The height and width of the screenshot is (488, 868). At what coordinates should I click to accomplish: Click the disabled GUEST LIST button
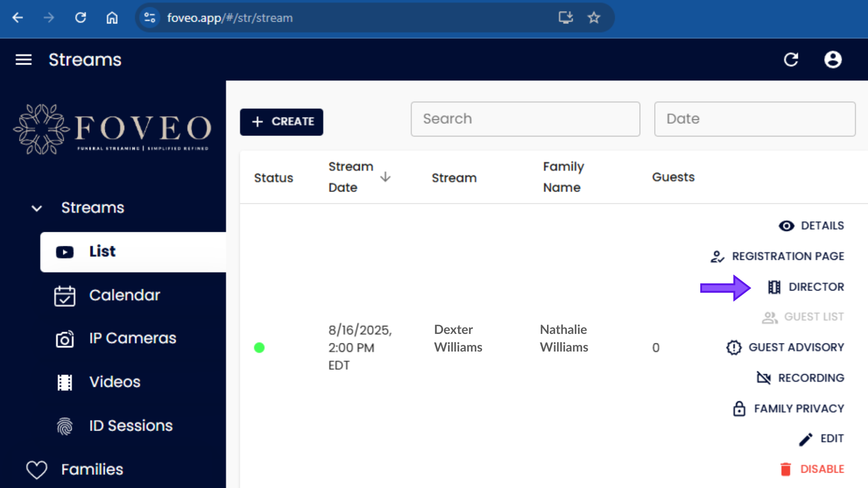(x=803, y=317)
